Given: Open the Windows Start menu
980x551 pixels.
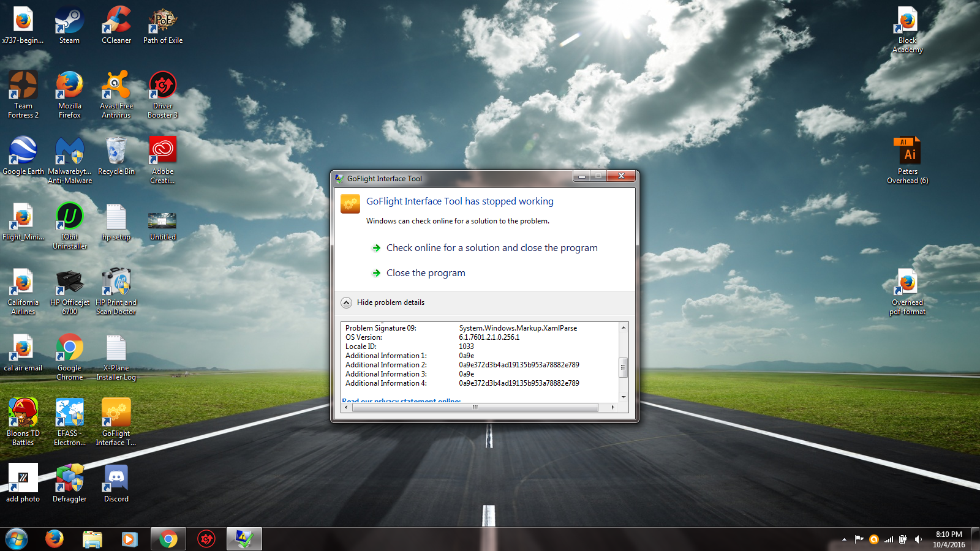Looking at the screenshot, I should (x=17, y=539).
